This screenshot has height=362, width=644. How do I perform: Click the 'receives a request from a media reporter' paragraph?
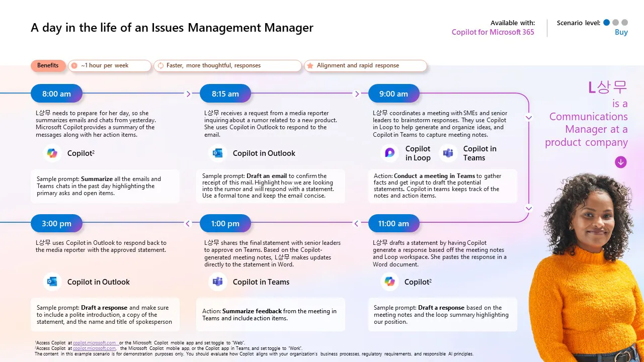[271, 124]
